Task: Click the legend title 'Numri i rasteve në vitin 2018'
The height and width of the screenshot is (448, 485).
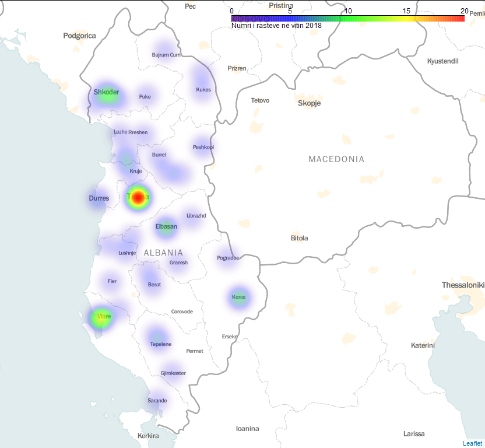Action: [276, 26]
